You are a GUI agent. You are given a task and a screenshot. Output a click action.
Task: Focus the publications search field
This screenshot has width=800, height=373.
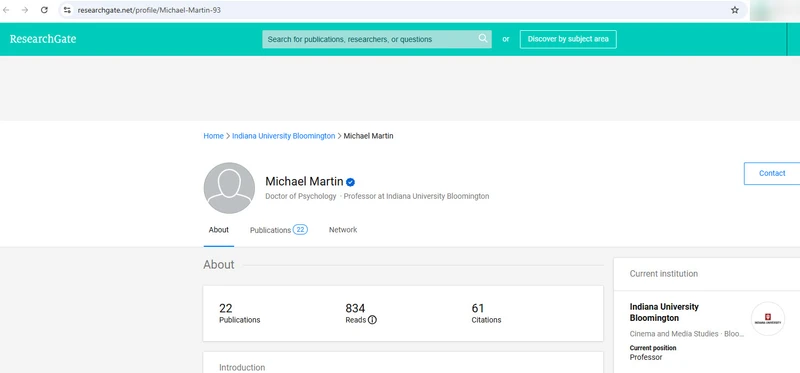tap(377, 39)
